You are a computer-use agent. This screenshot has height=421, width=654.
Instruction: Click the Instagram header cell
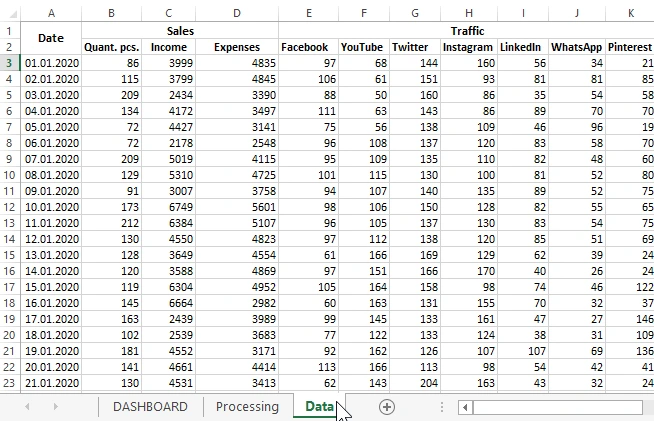tap(469, 47)
